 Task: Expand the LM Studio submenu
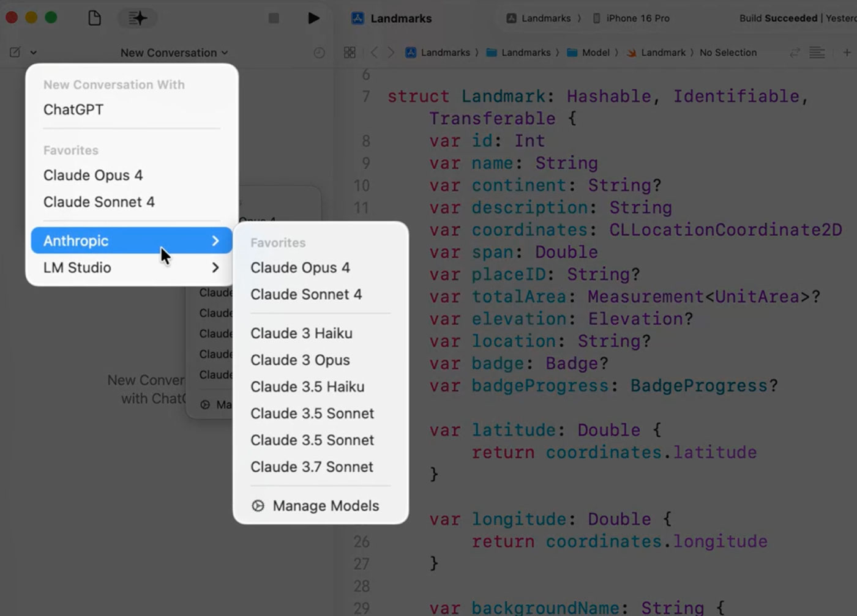pos(77,267)
